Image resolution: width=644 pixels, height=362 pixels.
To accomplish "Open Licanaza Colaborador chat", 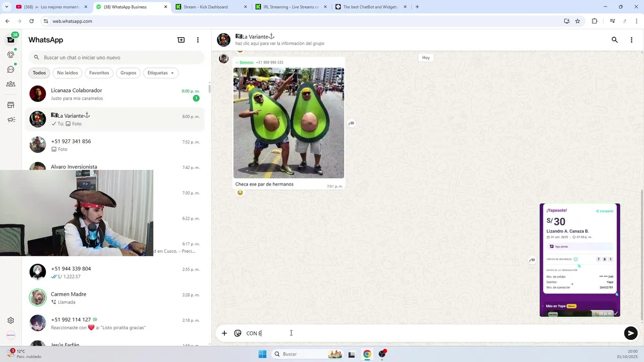I will pyautogui.click(x=115, y=94).
